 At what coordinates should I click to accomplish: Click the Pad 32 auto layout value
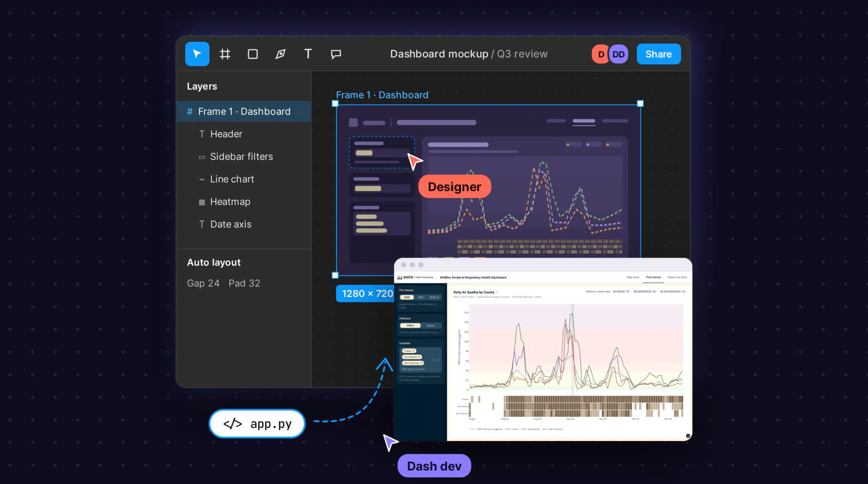click(244, 283)
